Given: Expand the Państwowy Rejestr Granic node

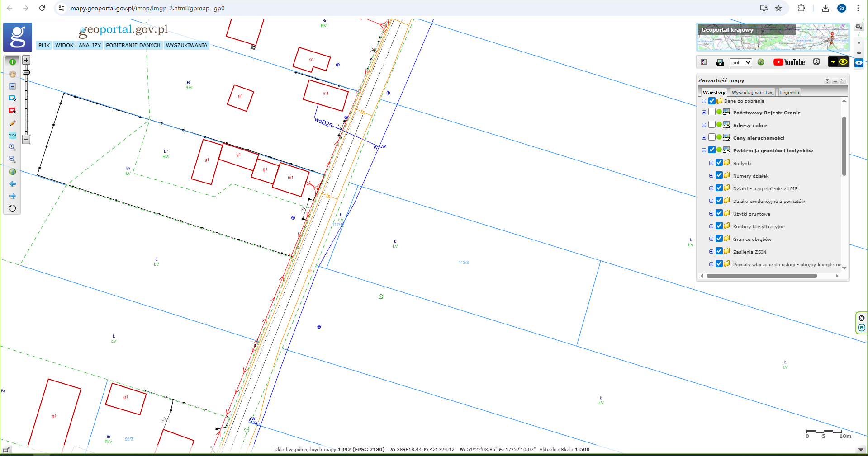Looking at the screenshot, I should pos(704,113).
